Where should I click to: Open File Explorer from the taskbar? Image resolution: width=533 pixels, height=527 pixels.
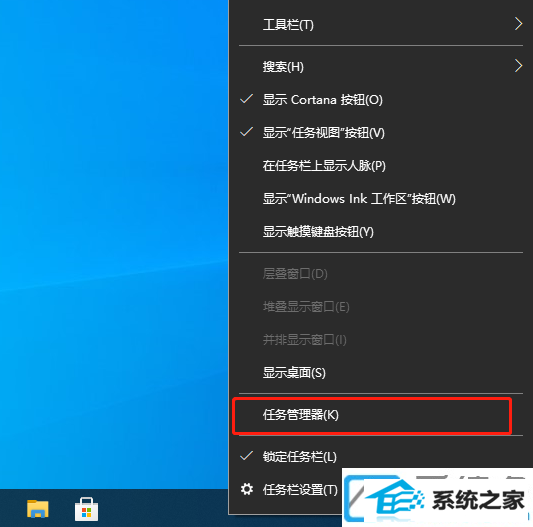click(x=38, y=509)
